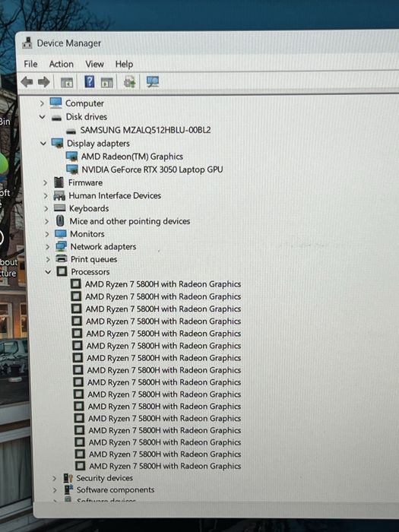Click the Computer category icon
The image size is (399, 532).
tap(55, 103)
